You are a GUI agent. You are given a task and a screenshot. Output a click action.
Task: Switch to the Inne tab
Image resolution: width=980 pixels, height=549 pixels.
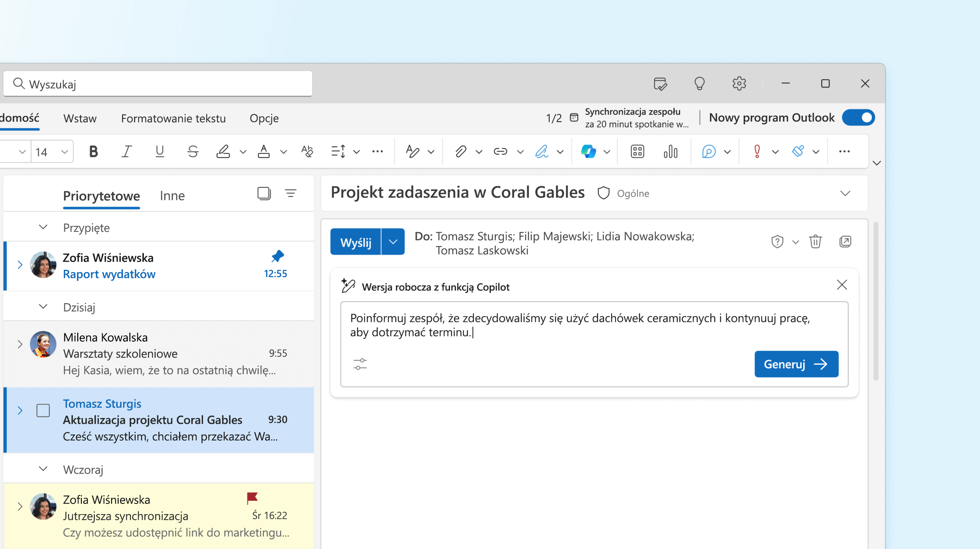172,196
